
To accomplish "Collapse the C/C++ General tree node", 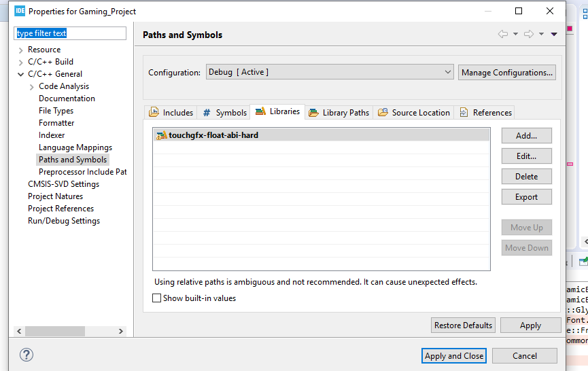I will 20,74.
